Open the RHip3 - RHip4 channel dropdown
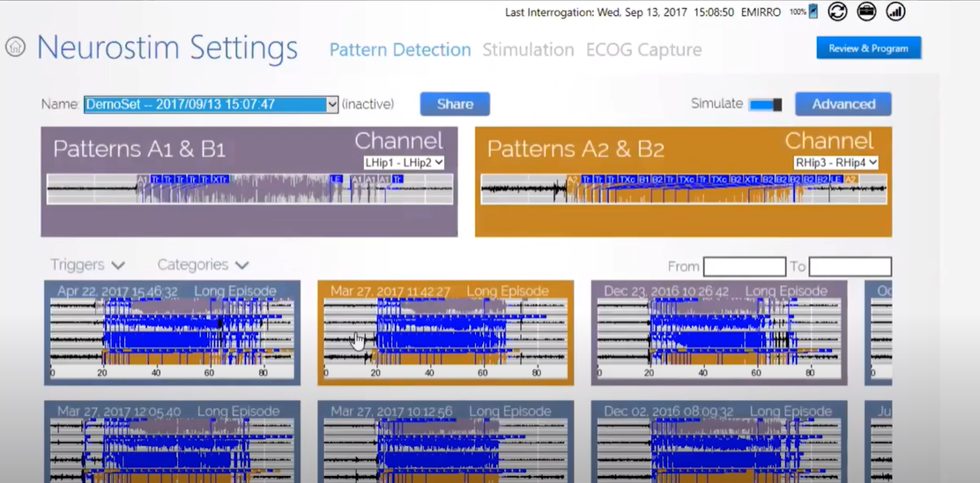 pyautogui.click(x=836, y=162)
